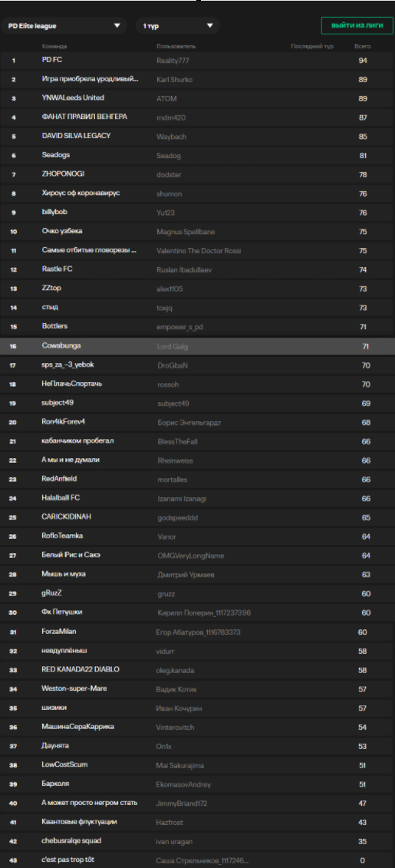The image size is (395, 868).
Task: Click Weston-super-Mare team name
Action: (74, 688)
